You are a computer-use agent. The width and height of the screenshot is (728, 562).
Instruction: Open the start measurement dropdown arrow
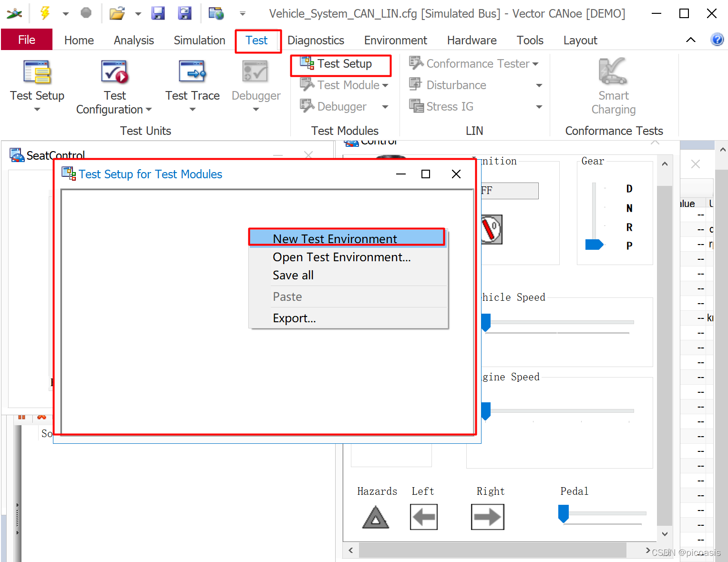point(66,14)
